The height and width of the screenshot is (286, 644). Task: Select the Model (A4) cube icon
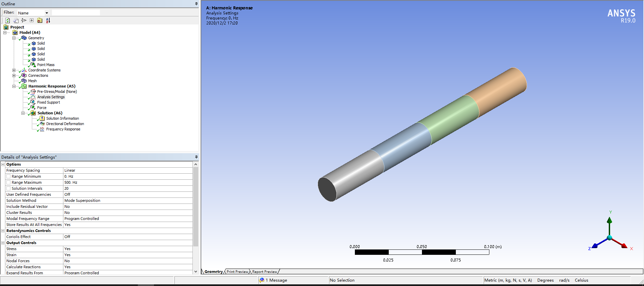[x=15, y=33]
